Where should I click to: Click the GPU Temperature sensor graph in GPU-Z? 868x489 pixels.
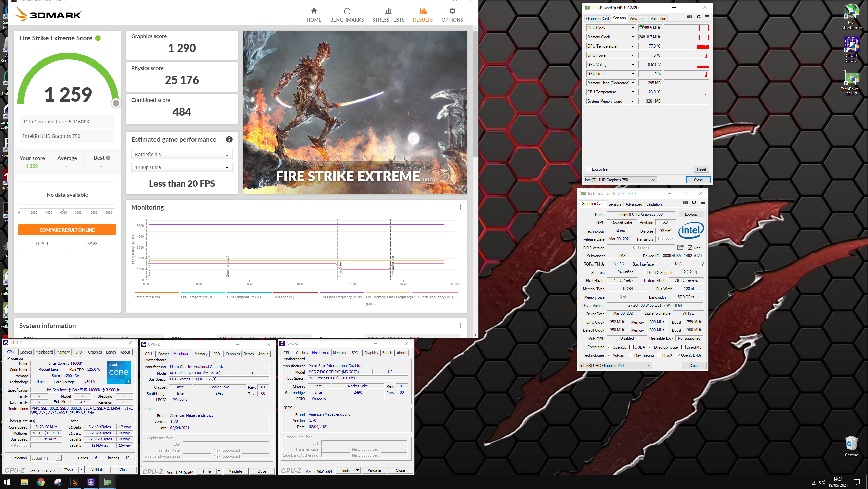(686, 46)
